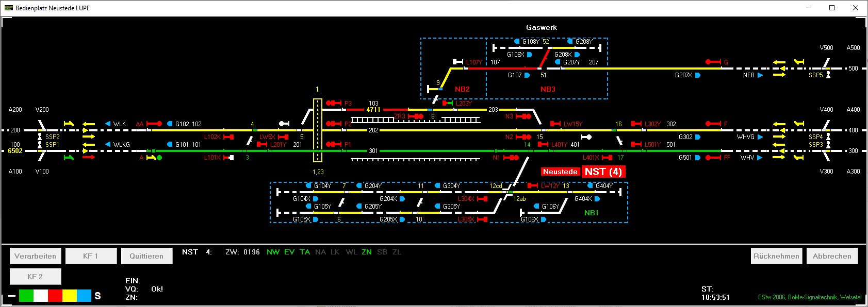
Task: Select the red exit signal P3
Action: [x=334, y=103]
